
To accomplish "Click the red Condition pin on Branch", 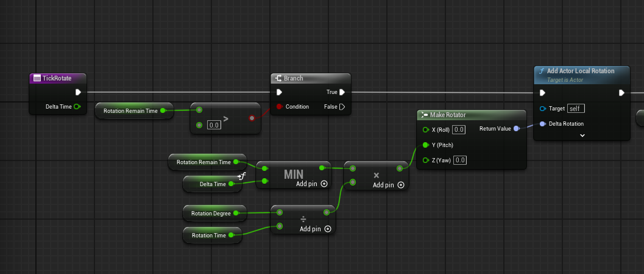I will [x=279, y=107].
